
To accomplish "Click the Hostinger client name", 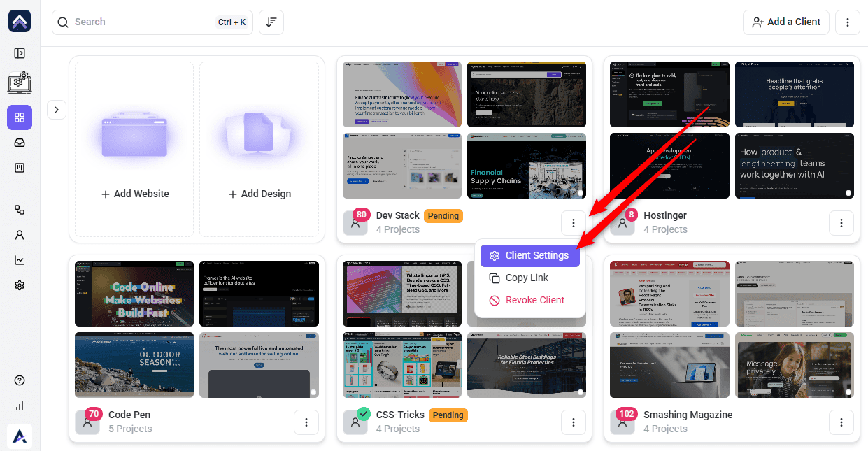I will [x=665, y=215].
